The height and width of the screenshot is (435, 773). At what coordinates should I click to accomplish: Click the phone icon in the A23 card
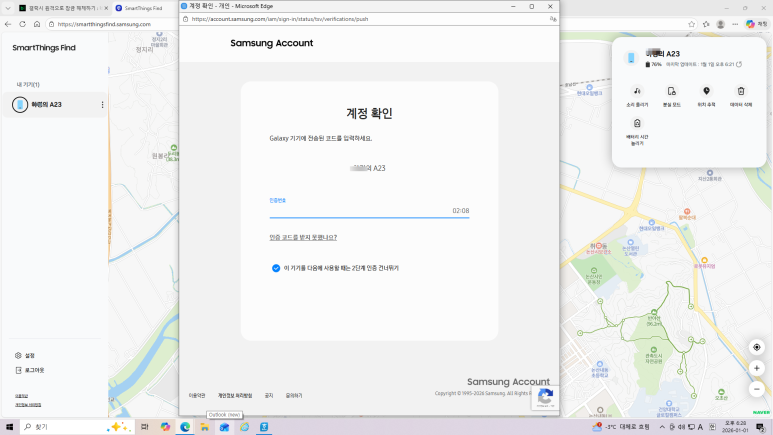tap(631, 58)
